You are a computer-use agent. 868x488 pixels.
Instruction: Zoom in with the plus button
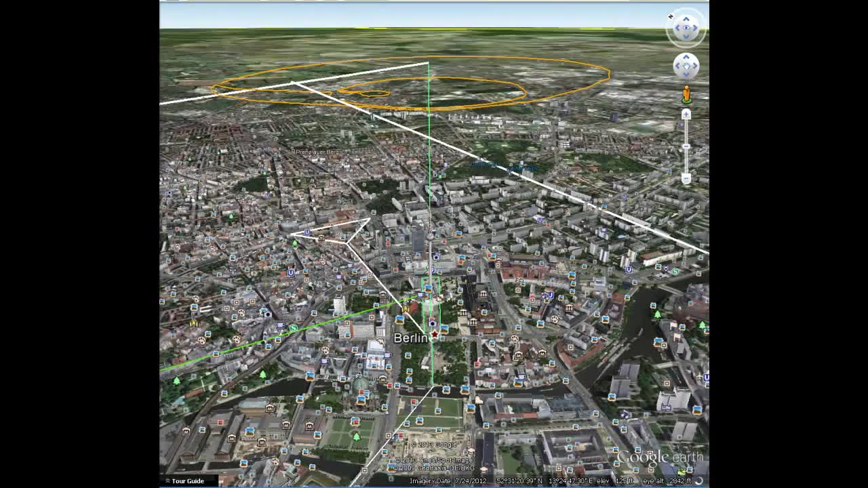coord(686,115)
